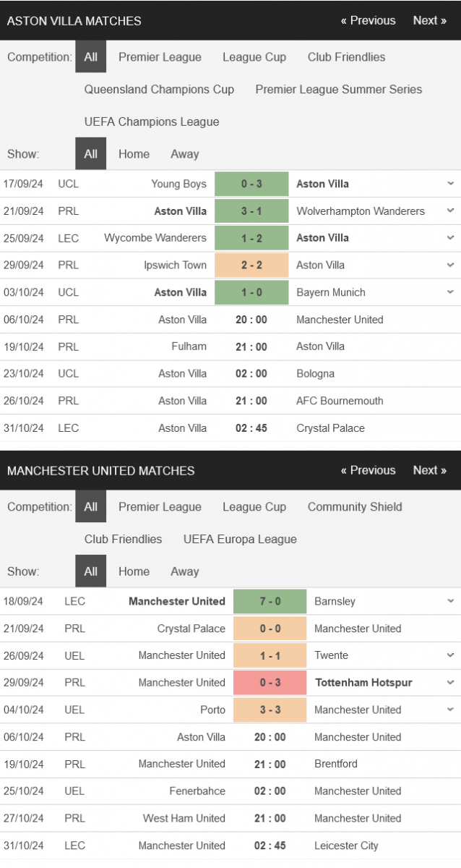The width and height of the screenshot is (461, 868).
Task: Select UEFA Champions League competition filter
Action: [152, 122]
